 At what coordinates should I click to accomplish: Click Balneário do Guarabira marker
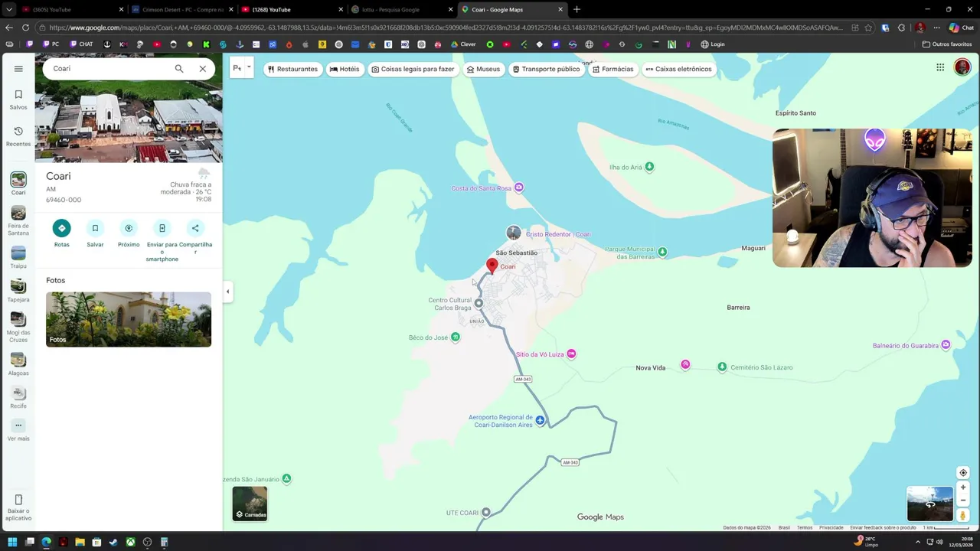pyautogui.click(x=946, y=345)
